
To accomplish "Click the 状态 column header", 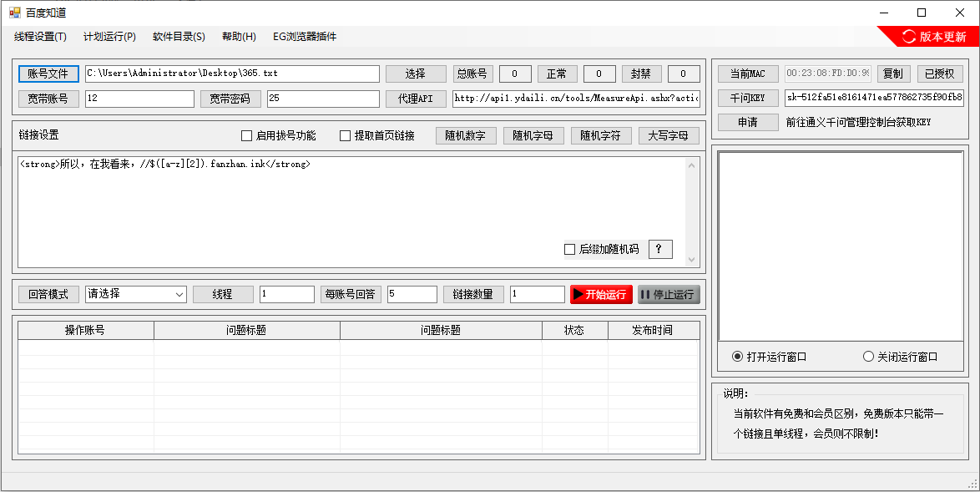I will coord(574,330).
